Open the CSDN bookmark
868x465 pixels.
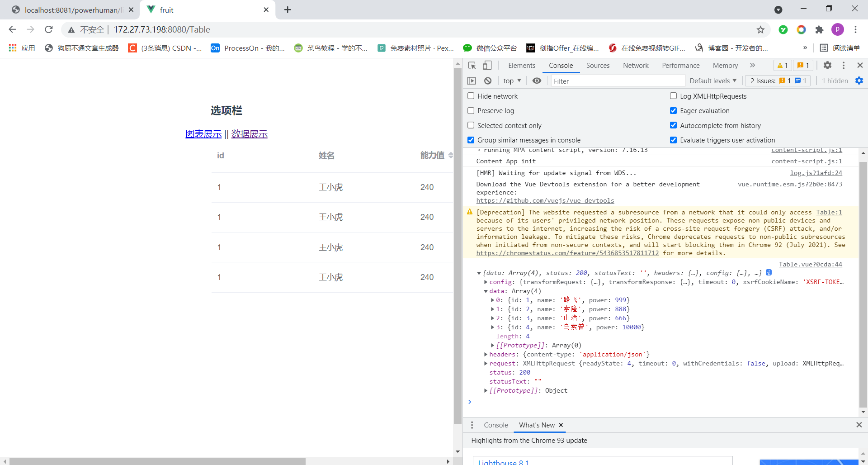[165, 48]
